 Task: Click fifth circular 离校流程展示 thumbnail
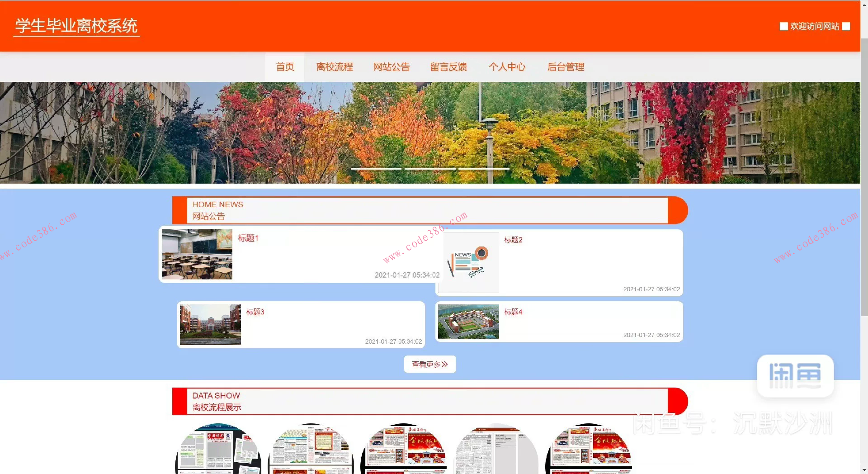(x=589, y=449)
